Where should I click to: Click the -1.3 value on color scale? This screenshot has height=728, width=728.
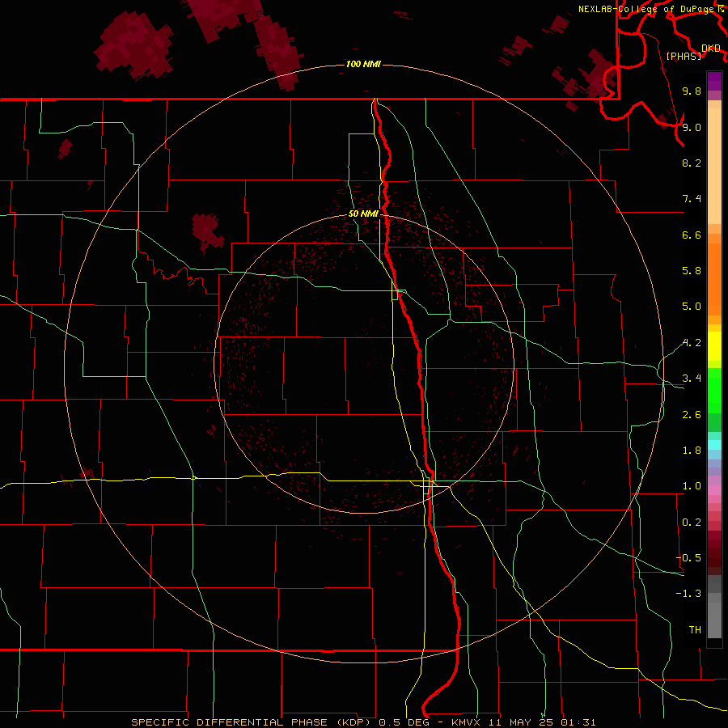(688, 594)
